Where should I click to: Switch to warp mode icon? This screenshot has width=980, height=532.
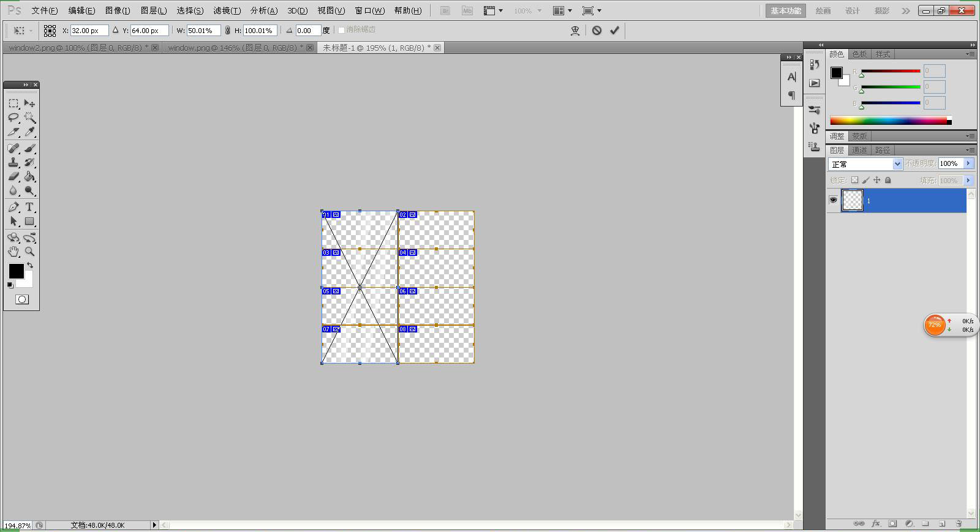575,31
